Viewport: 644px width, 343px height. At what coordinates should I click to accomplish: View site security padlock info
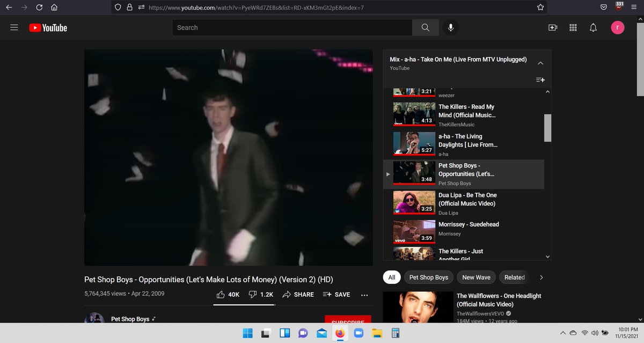click(x=130, y=8)
